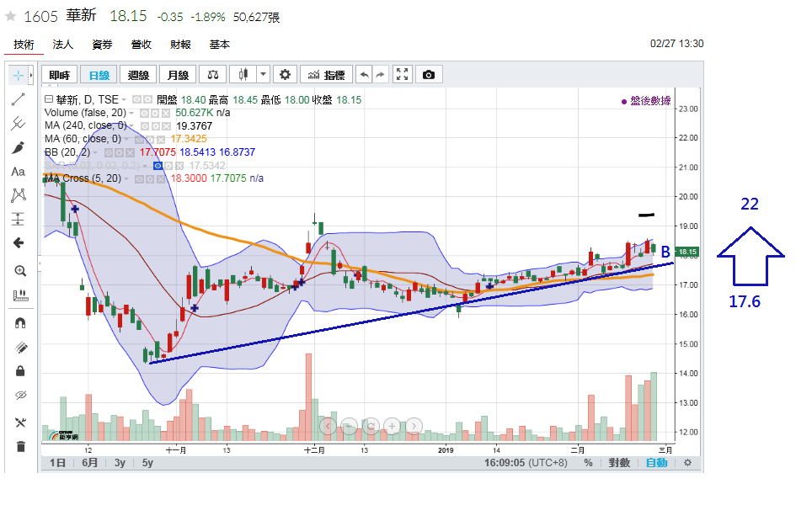Open the 財報 tab
Screen dimensions: 812x505
pos(181,45)
